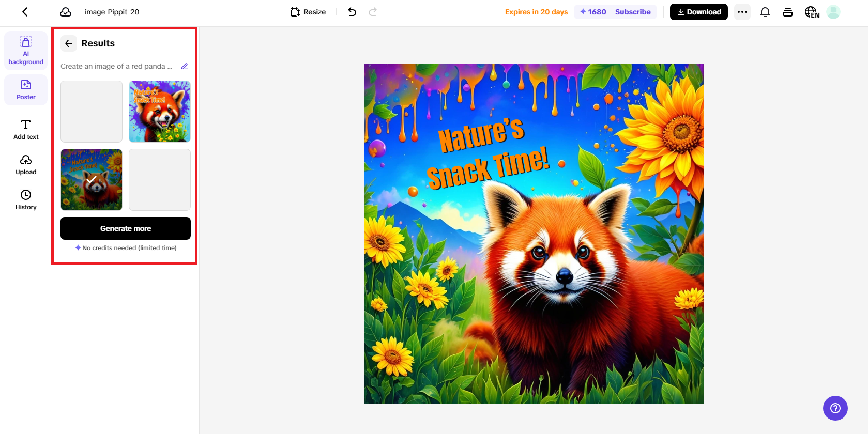Open the notifications bell

(765, 12)
